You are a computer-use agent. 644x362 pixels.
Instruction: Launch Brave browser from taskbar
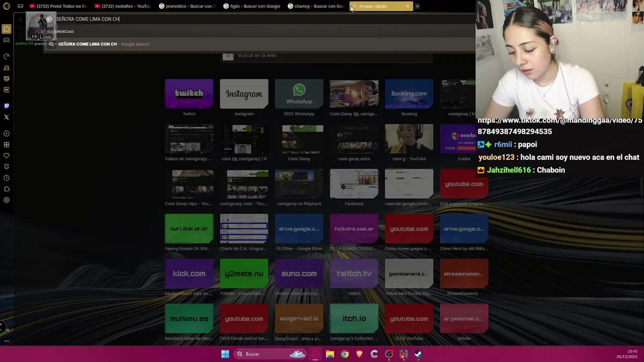pyautogui.click(x=359, y=354)
